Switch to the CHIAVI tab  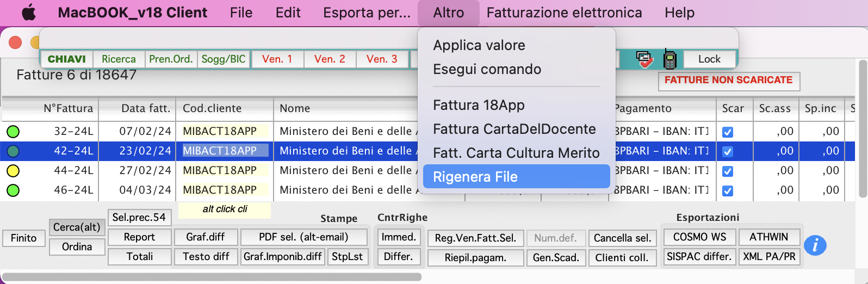[x=66, y=59]
